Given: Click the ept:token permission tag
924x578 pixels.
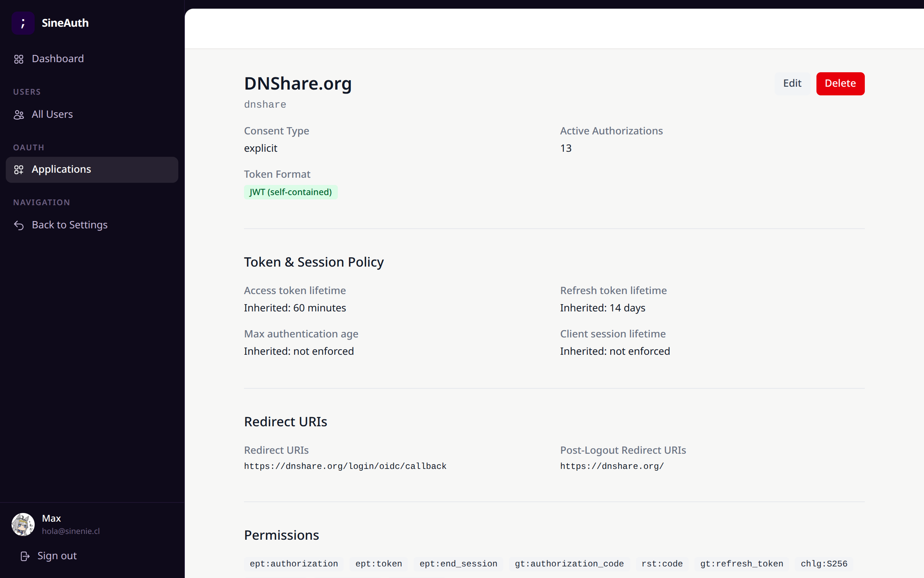Looking at the screenshot, I should [x=378, y=564].
